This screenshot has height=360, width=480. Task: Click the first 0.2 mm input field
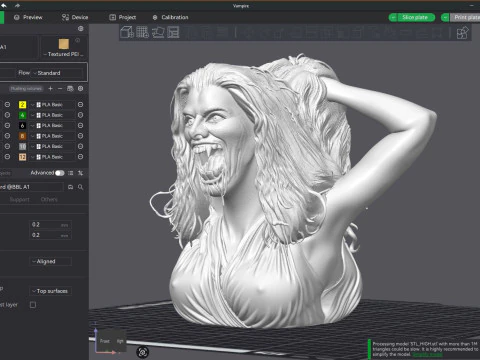[x=50, y=225]
